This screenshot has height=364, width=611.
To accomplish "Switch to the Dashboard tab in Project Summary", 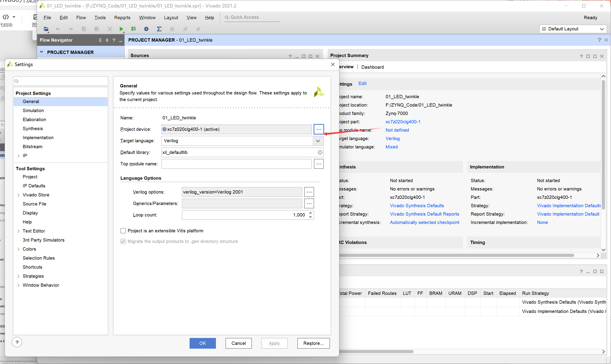I will [x=372, y=67].
